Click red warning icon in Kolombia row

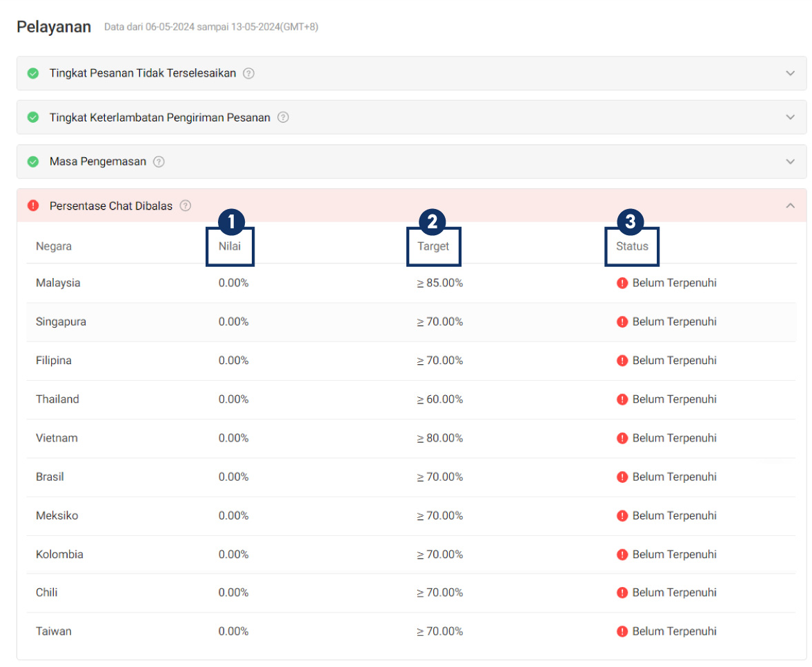pyautogui.click(x=622, y=555)
